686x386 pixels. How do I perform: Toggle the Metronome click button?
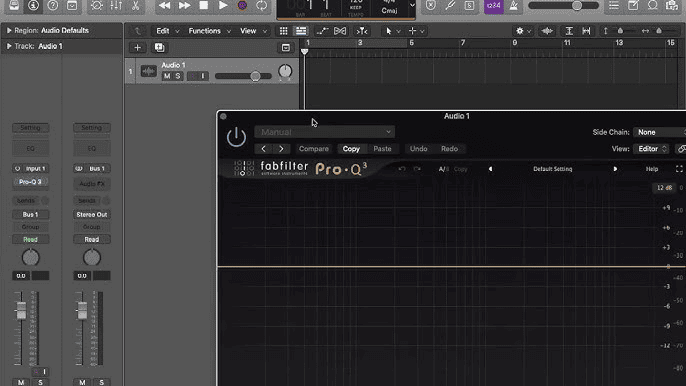pyautogui.click(x=514, y=5)
